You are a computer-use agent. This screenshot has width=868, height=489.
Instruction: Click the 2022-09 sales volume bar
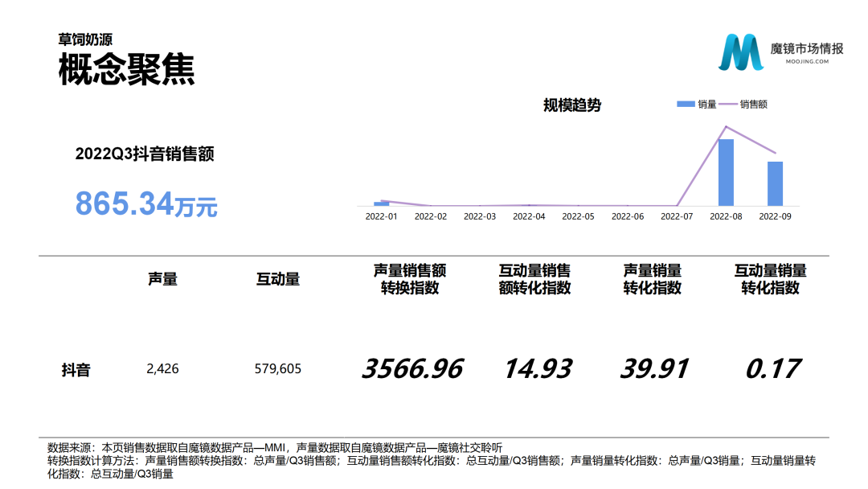click(775, 184)
